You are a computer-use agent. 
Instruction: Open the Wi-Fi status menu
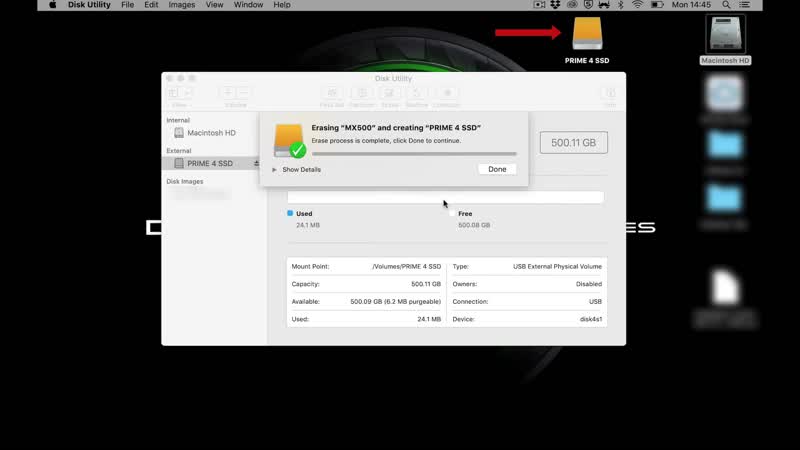coord(637,5)
